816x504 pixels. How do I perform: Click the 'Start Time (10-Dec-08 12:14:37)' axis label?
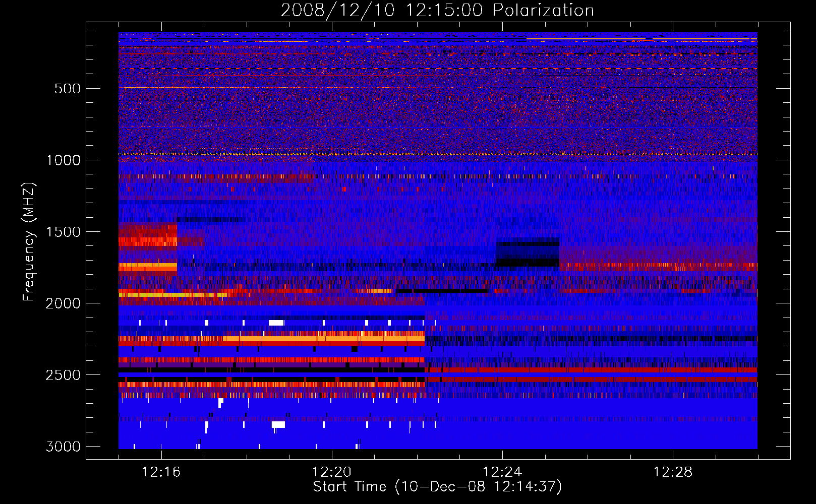(437, 487)
